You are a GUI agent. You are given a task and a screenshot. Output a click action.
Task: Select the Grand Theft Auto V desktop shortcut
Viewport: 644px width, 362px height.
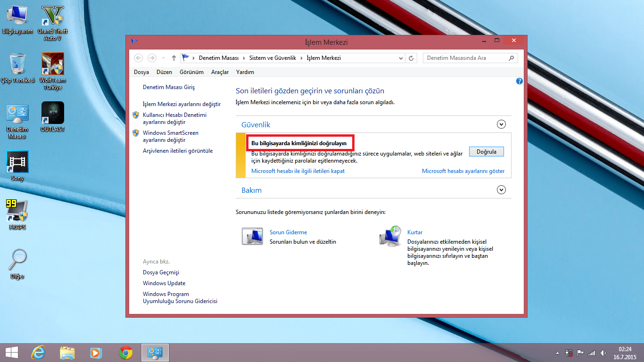tap(53, 24)
